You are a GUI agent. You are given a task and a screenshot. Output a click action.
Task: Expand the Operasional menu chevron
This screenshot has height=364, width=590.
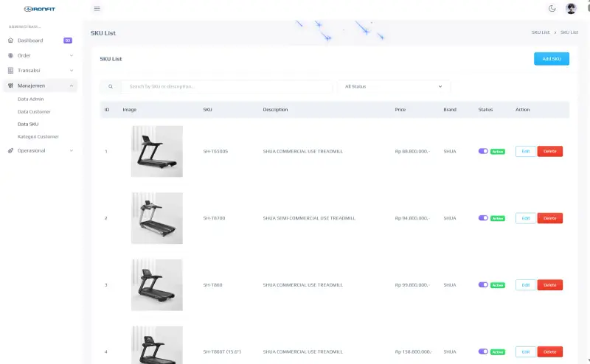72,150
